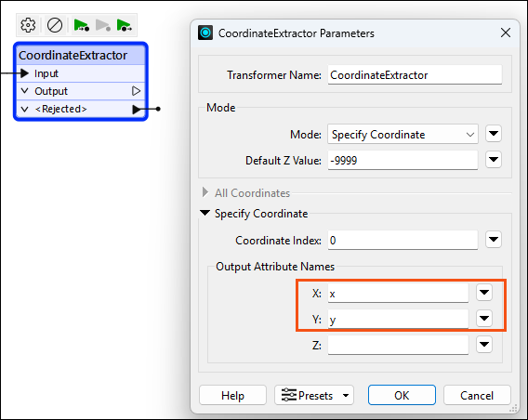
Task: Click the disable transformer icon
Action: (55, 25)
